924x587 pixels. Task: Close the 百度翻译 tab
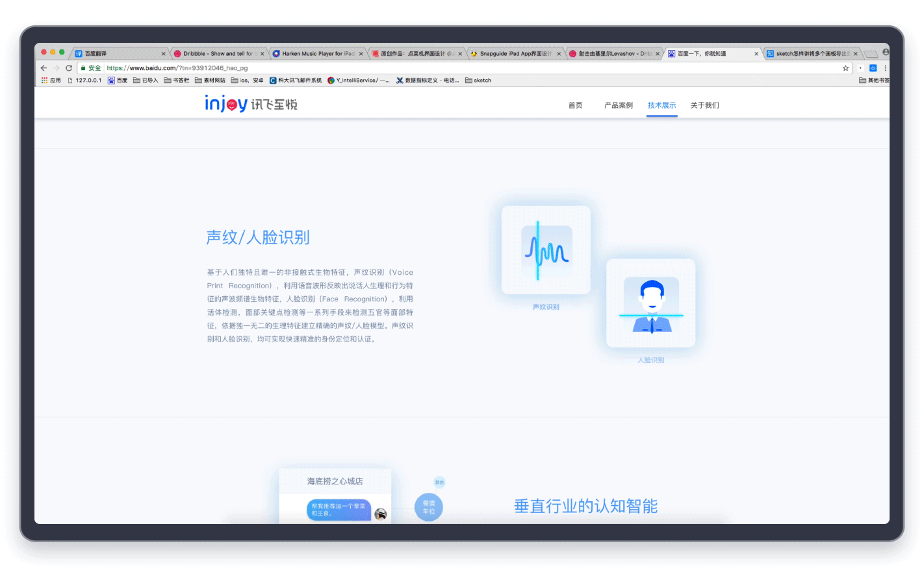pos(163,54)
